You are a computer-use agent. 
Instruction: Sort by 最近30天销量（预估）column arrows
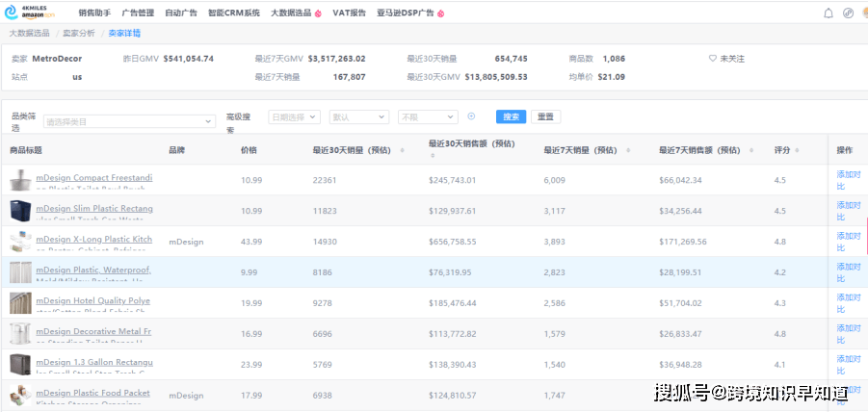coord(402,150)
